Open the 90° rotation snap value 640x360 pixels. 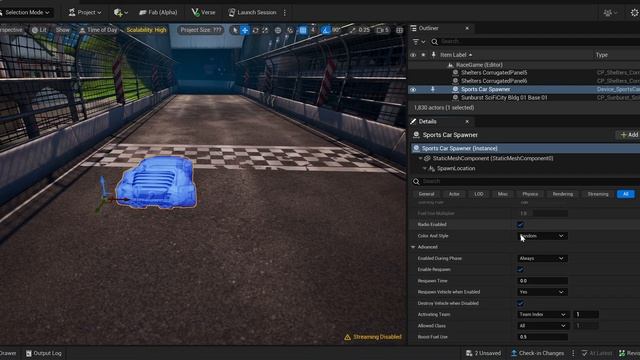click(336, 30)
